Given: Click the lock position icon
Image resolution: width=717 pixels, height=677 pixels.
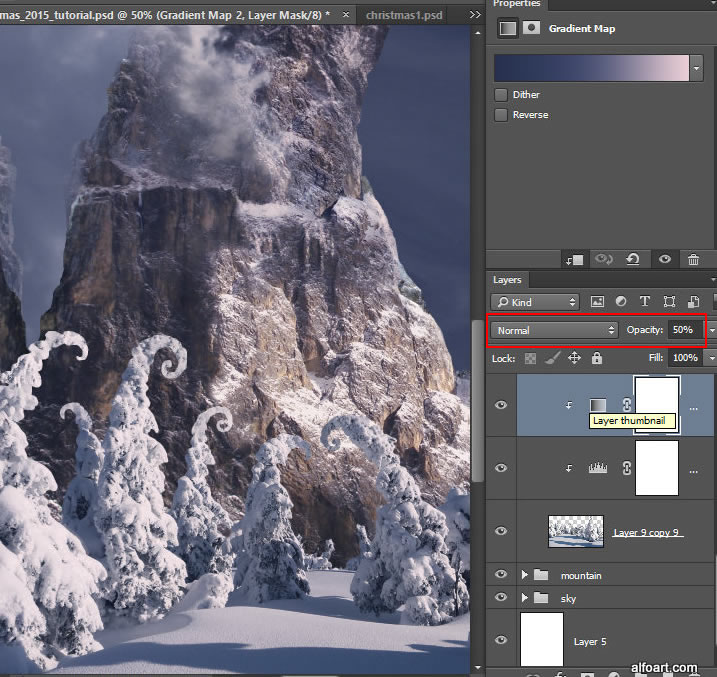Looking at the screenshot, I should point(575,358).
